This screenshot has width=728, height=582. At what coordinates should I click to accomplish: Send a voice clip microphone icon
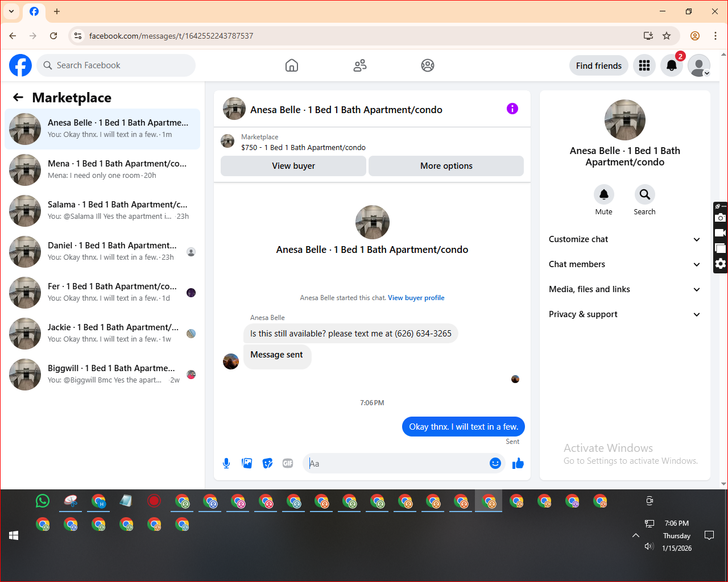[226, 463]
